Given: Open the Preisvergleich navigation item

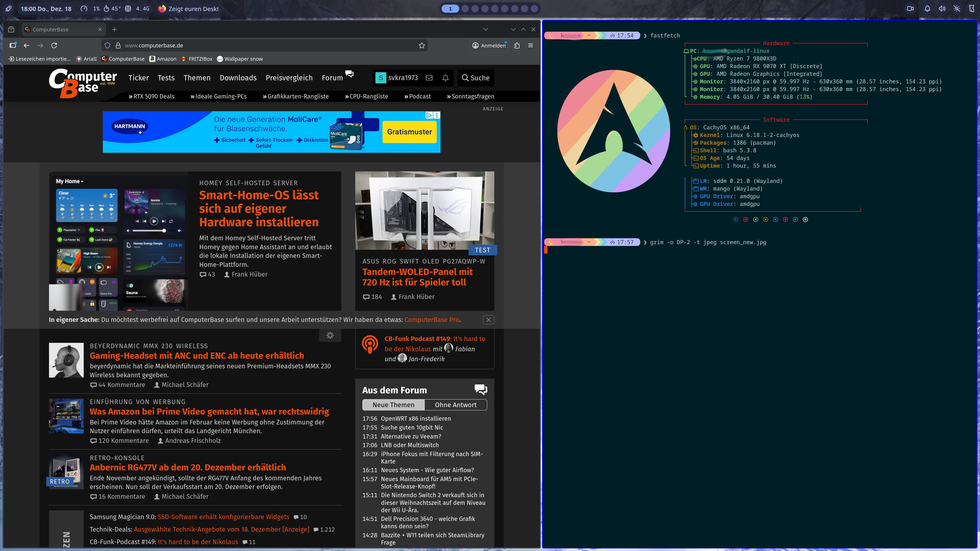Looking at the screenshot, I should 289,78.
